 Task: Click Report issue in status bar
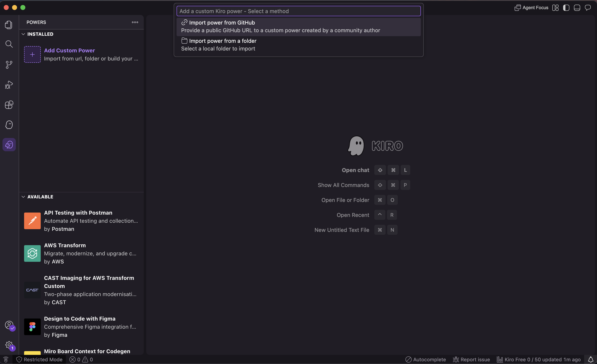pos(471,359)
